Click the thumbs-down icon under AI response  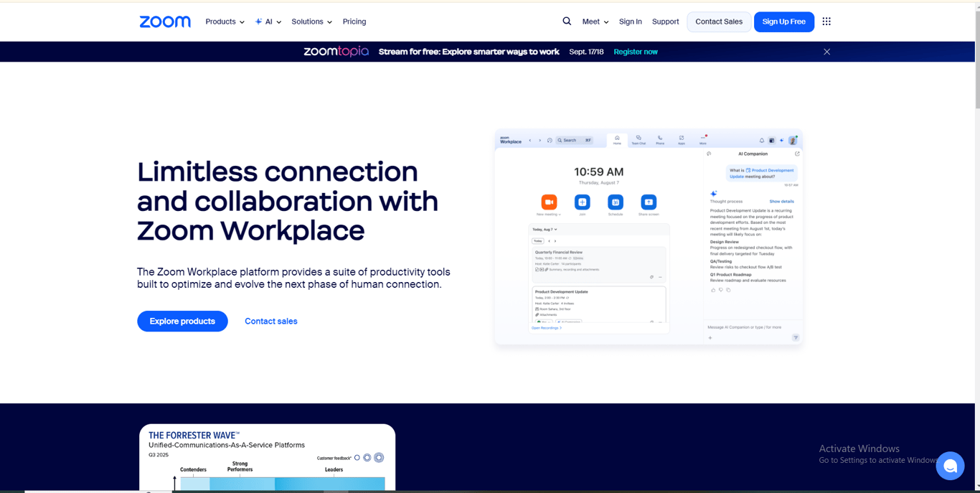[720, 290]
